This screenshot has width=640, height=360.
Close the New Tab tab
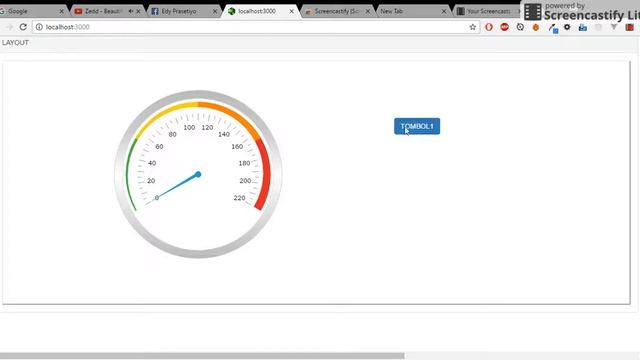click(444, 11)
